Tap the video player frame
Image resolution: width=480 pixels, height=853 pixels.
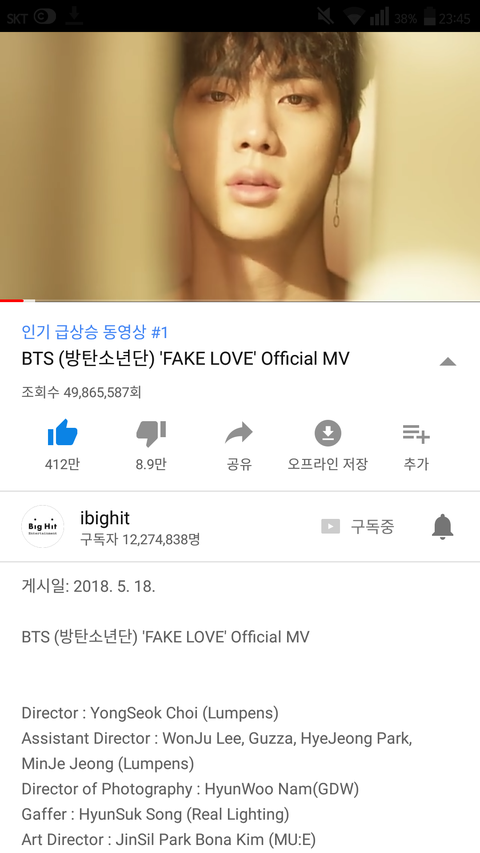coord(240,165)
